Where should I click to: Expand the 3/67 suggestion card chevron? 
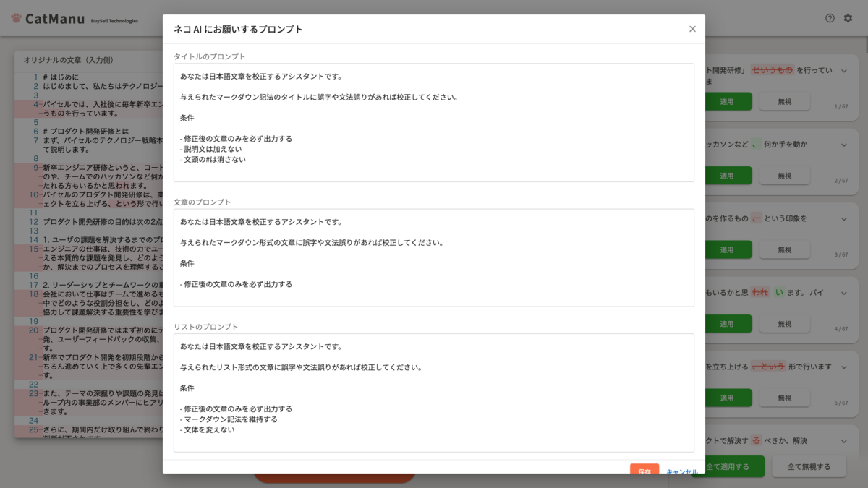843,218
